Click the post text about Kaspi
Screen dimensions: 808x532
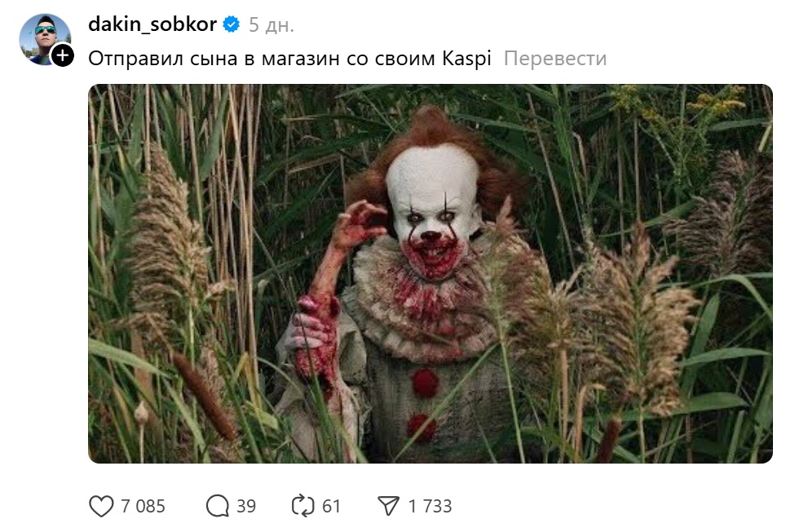coord(289,58)
